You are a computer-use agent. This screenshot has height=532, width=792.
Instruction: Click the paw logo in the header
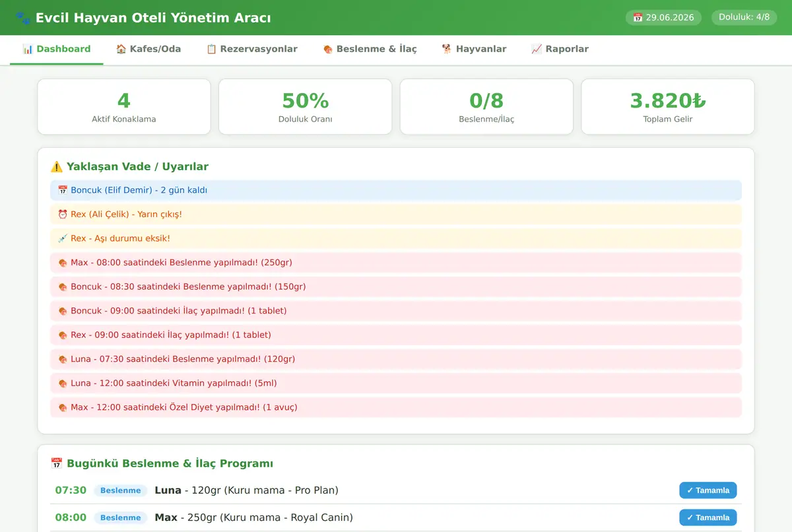pyautogui.click(x=22, y=18)
